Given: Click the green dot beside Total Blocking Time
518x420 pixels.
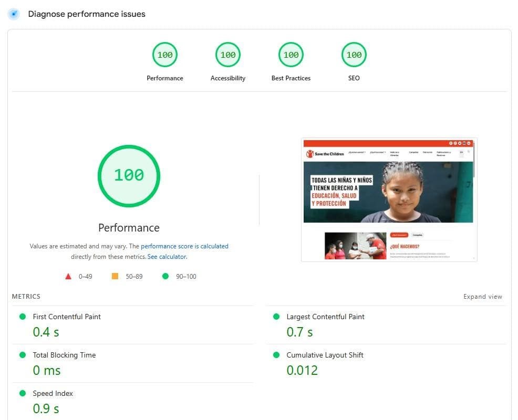Looking at the screenshot, I should point(23,355).
